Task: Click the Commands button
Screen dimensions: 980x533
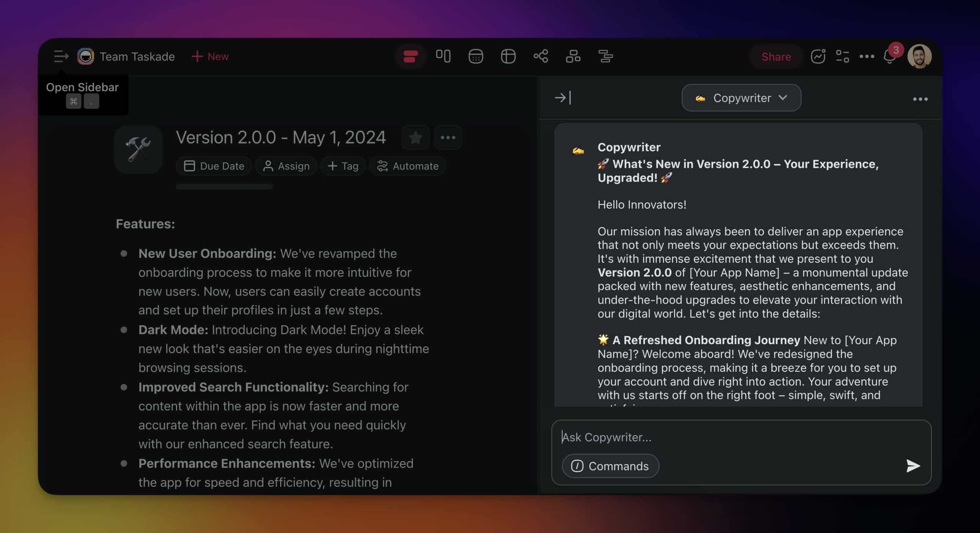Action: 610,466
